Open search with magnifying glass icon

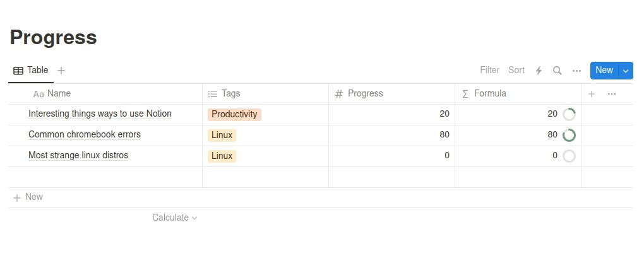click(557, 71)
